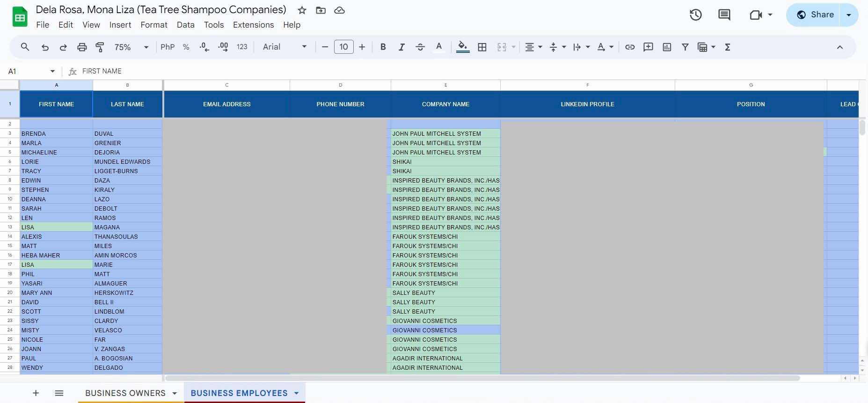Select the cell HERSKOWITZ

[127, 293]
